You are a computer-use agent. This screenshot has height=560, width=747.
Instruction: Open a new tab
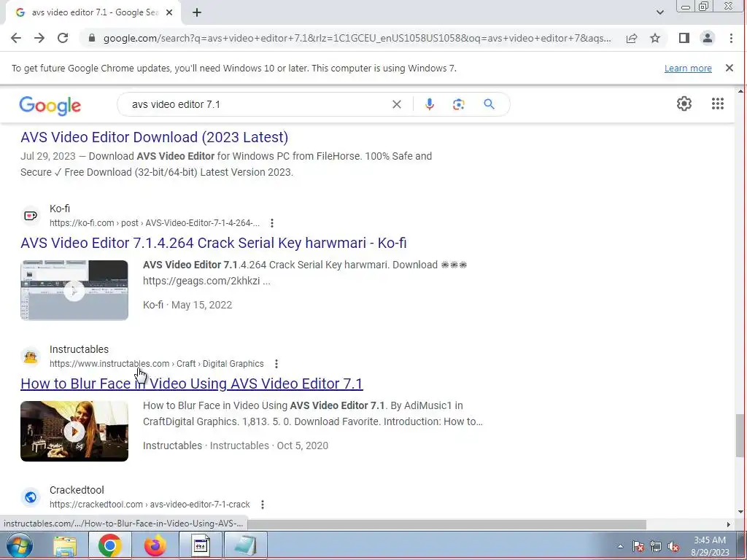197,13
